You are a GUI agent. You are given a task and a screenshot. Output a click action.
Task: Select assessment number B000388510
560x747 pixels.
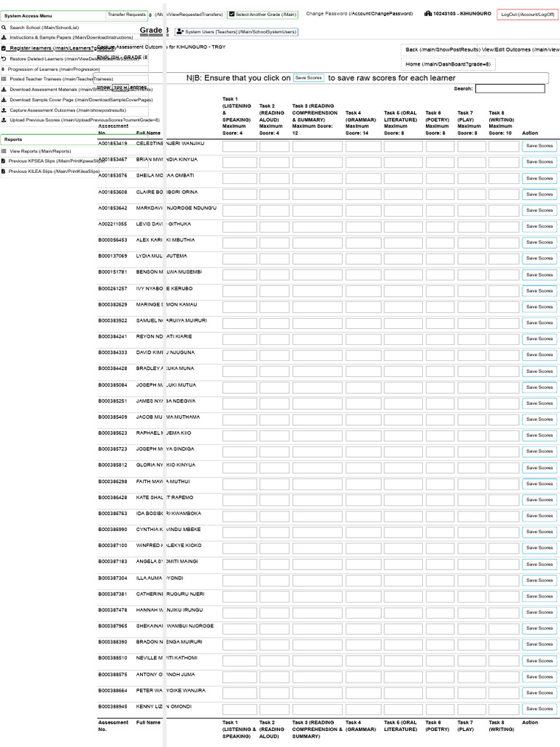click(112, 658)
